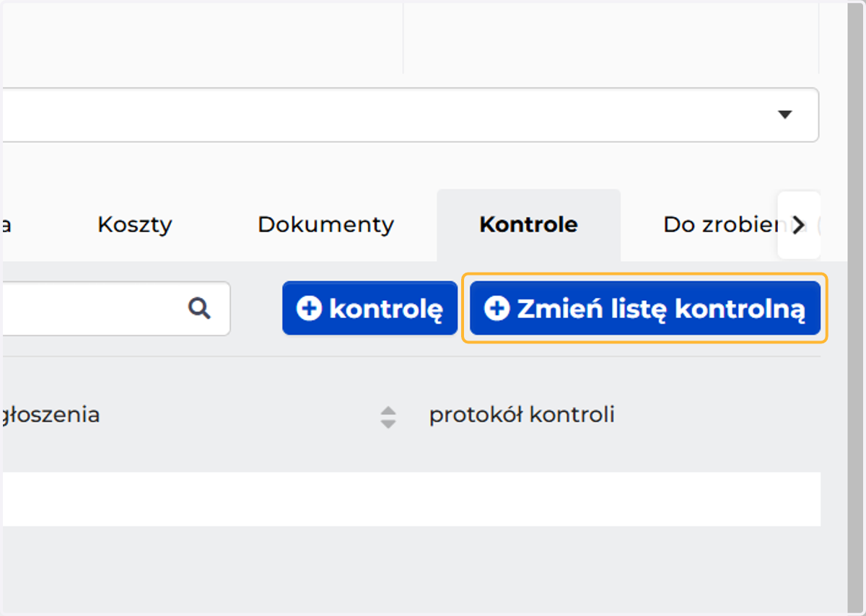Switch to the Dokumenty tab
The width and height of the screenshot is (866, 616).
[x=326, y=224]
